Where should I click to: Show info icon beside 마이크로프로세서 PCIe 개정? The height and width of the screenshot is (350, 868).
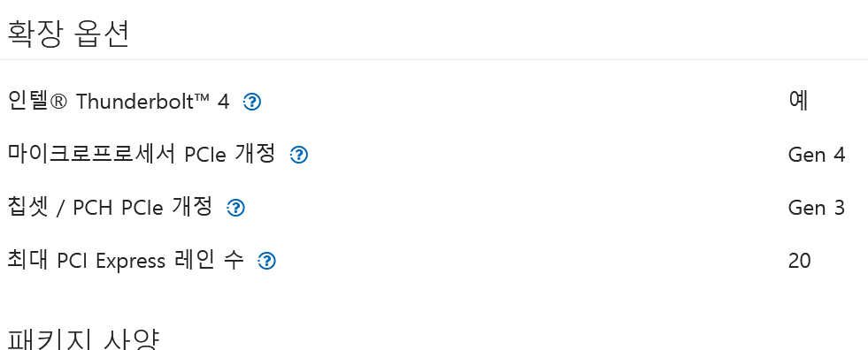click(299, 155)
